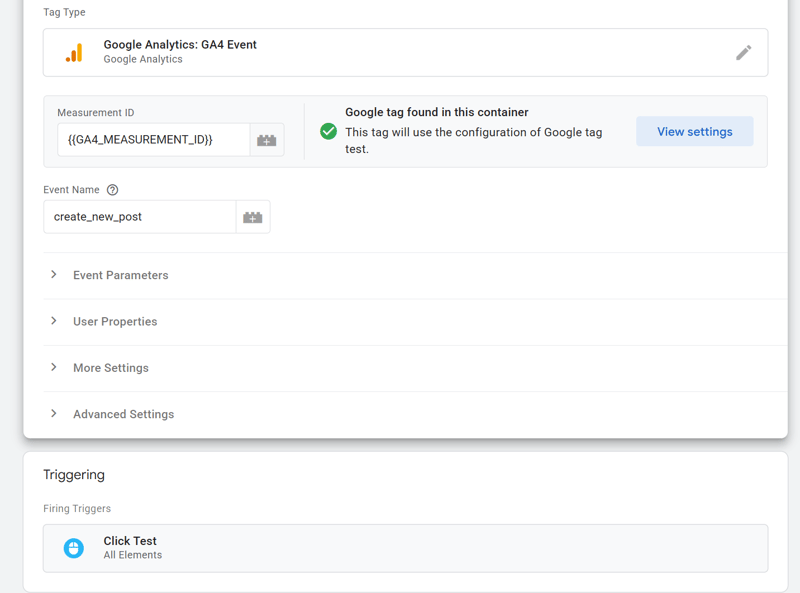Click the 'Firing Triggers' label

click(77, 508)
